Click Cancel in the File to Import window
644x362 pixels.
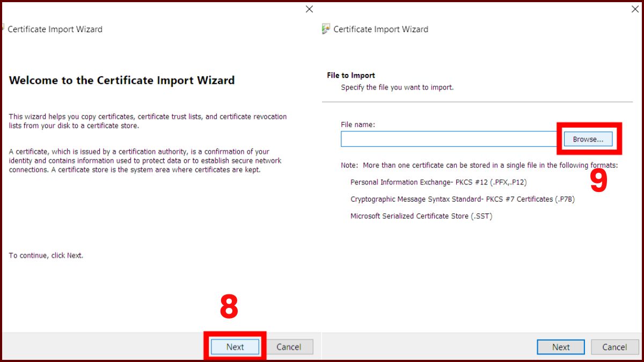click(614, 347)
